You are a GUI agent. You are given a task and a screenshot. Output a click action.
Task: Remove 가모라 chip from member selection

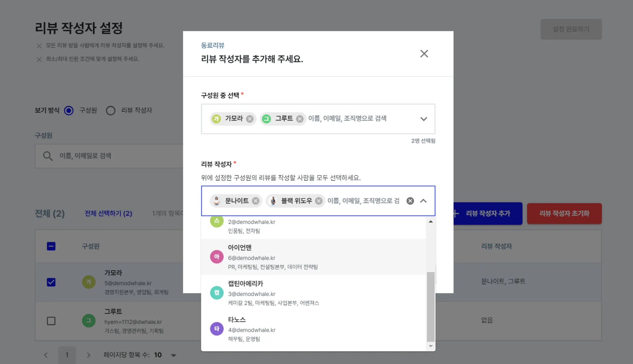click(x=250, y=119)
